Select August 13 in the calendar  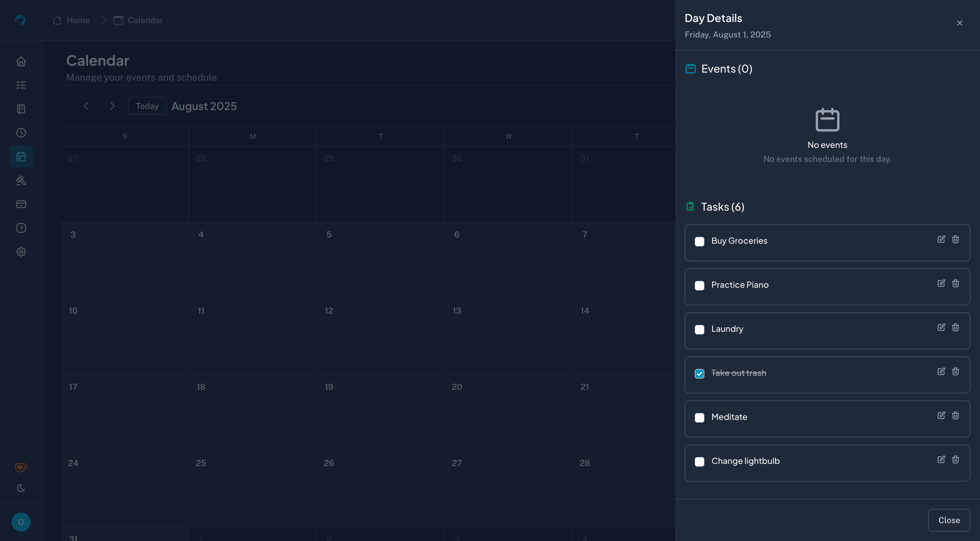pos(508,337)
